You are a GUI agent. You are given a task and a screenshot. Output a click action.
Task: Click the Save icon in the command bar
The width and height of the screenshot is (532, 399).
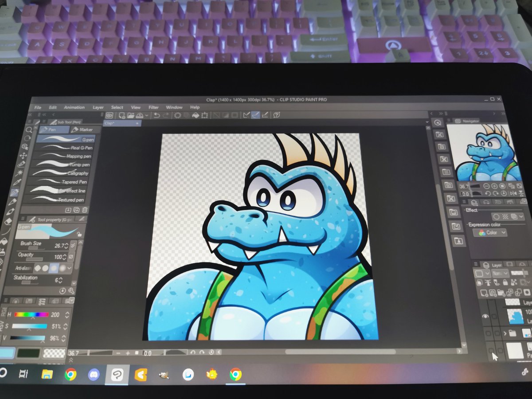(x=139, y=115)
